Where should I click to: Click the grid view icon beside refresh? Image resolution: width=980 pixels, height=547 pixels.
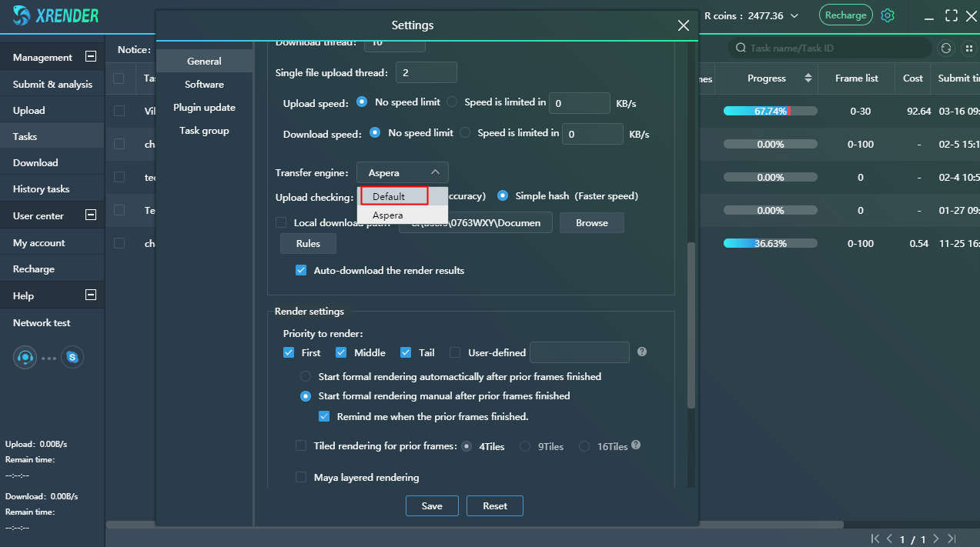(968, 48)
